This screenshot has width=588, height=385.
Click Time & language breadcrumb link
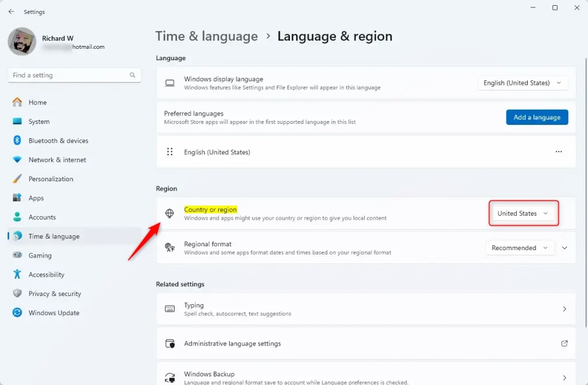click(207, 36)
